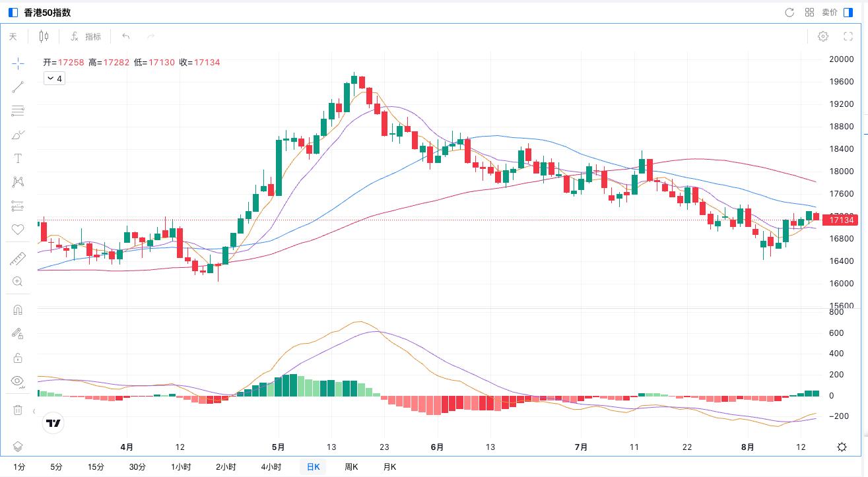Enter fullscreen chart mode
The image size is (868, 477).
849,36
